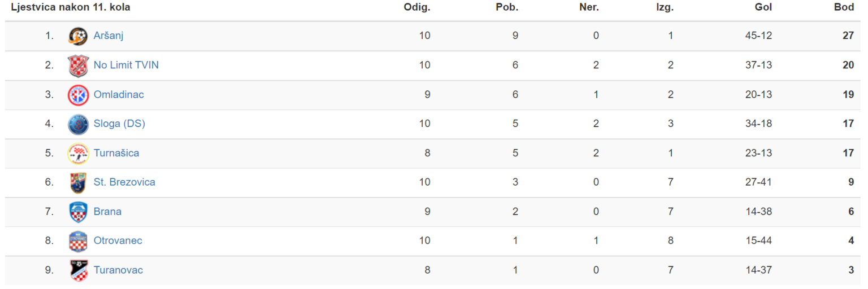This screenshot has height=289, width=868.
Task: Click the Turanovac club crest
Action: (78, 270)
